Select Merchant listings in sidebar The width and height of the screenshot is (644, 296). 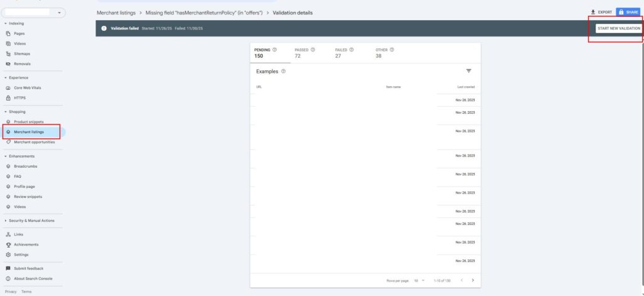tap(29, 132)
